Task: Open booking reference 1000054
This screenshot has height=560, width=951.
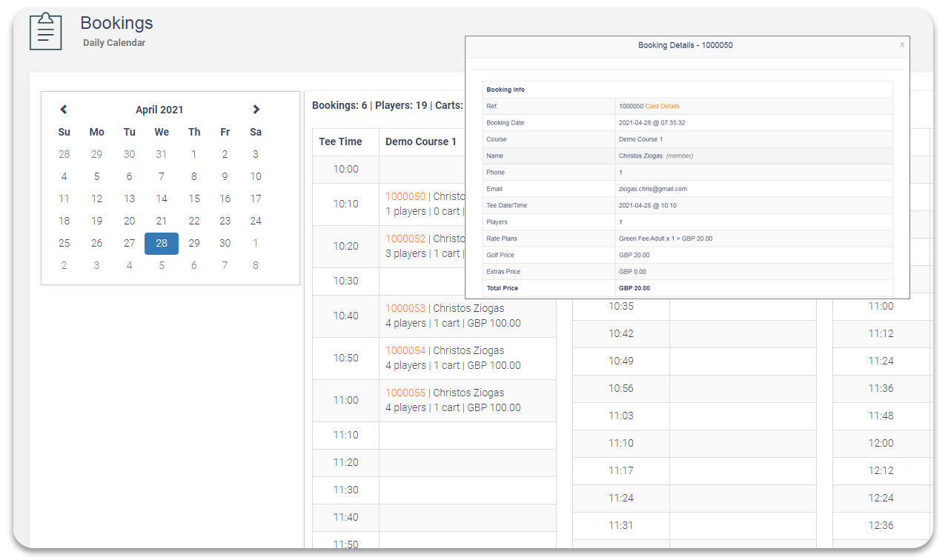Action: click(405, 350)
